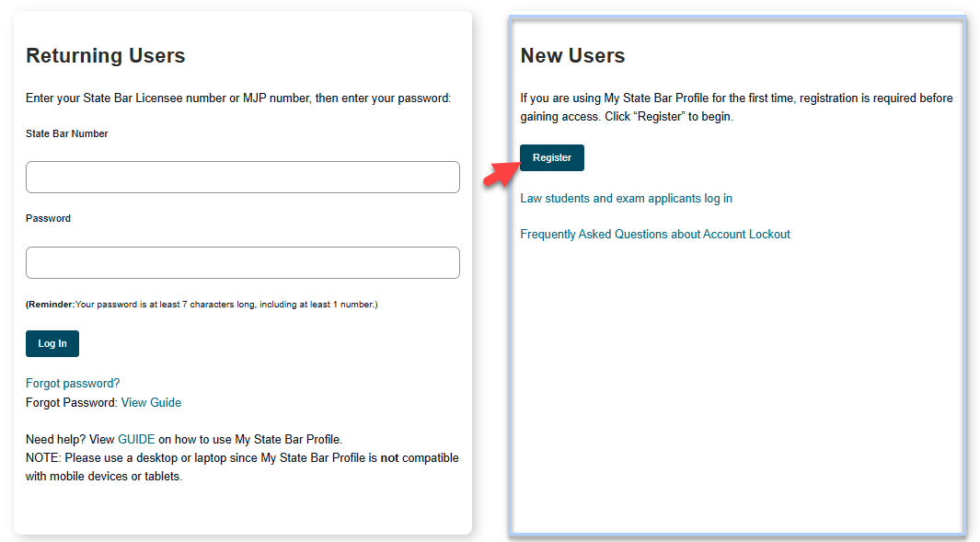Click the red arrow pointing at Register
This screenshot has width=980, height=542.
pyautogui.click(x=500, y=172)
